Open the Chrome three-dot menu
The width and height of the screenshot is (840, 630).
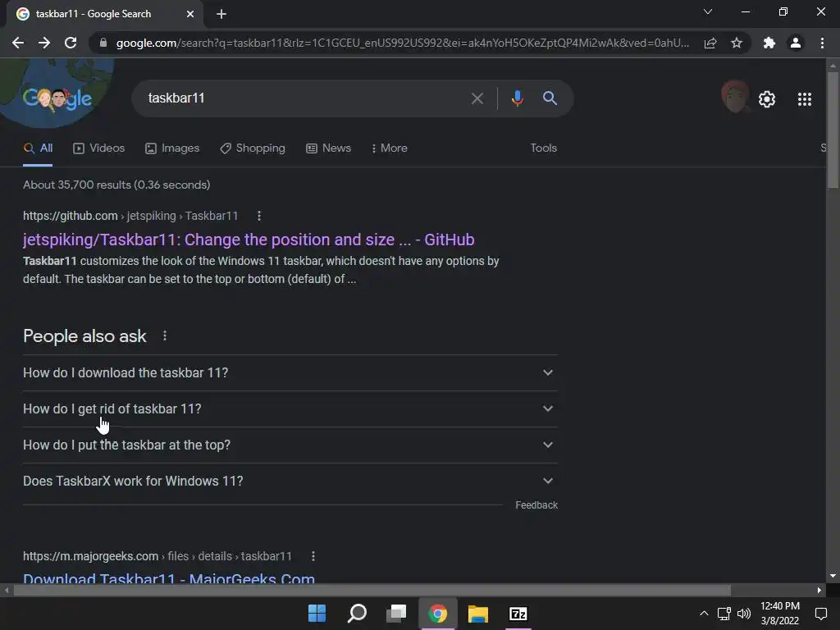tap(822, 43)
